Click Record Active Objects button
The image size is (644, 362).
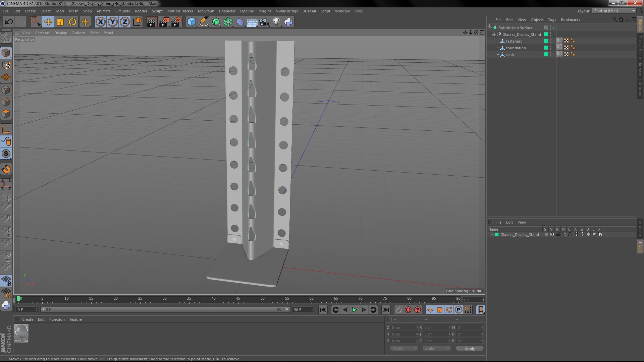[398, 310]
